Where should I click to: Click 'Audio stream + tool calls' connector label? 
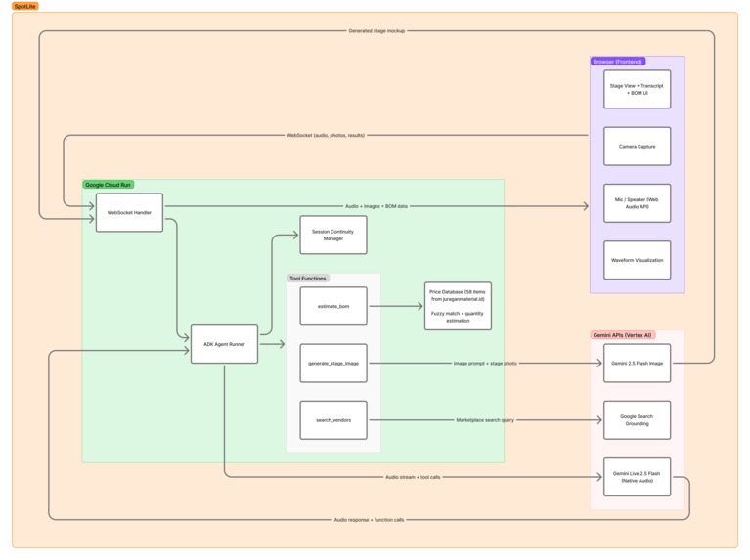(x=413, y=477)
